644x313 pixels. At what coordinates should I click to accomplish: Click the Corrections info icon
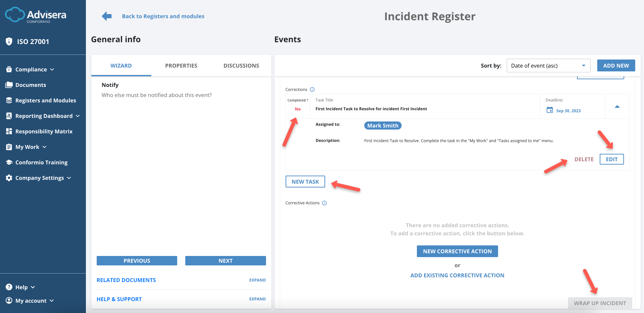(313, 89)
